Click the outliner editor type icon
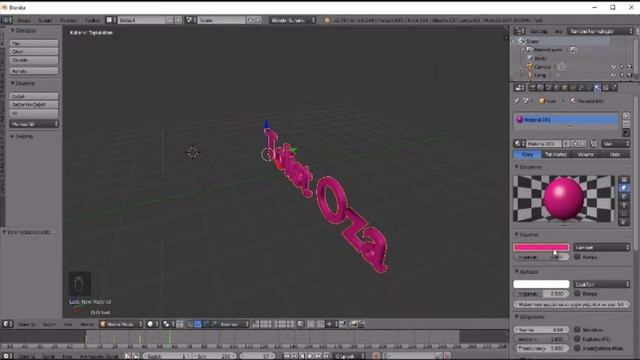640x360 pixels. 519,31
